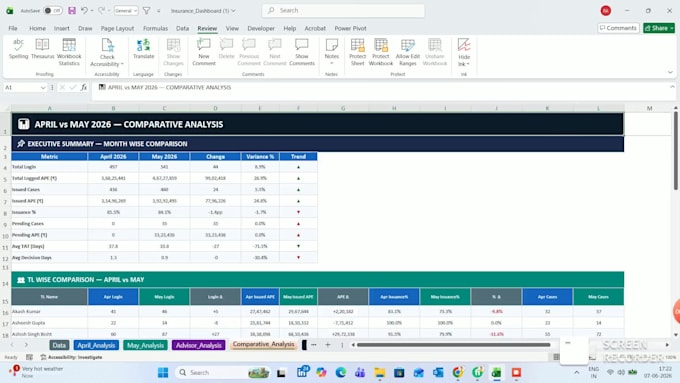
Task: Expand the formula bar
Action: click(672, 87)
